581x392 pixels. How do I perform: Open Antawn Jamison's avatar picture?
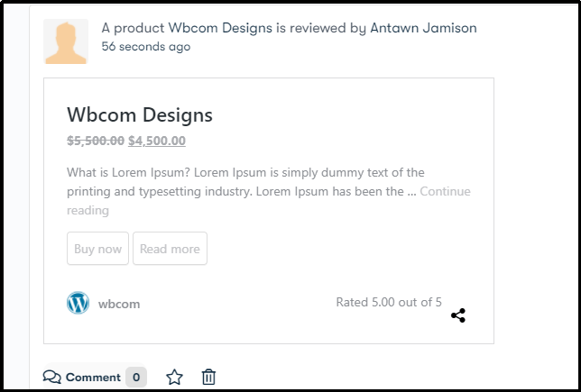[x=66, y=41]
